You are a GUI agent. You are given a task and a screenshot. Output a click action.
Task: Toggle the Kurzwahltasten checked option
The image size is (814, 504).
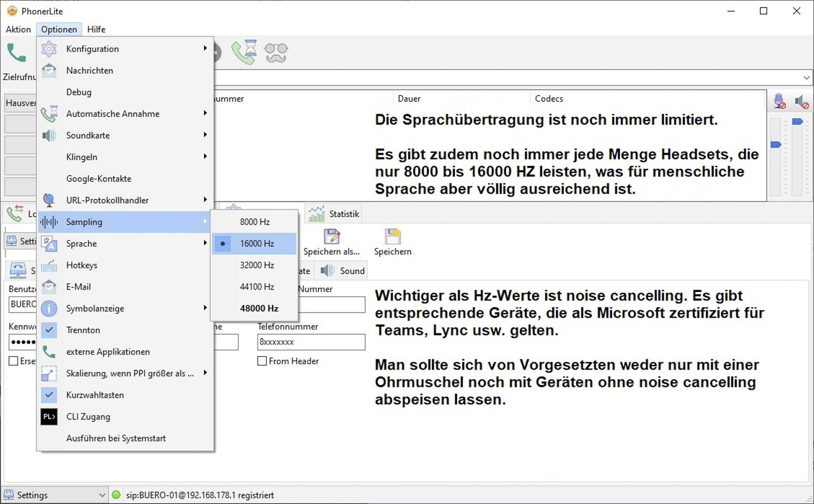95,395
